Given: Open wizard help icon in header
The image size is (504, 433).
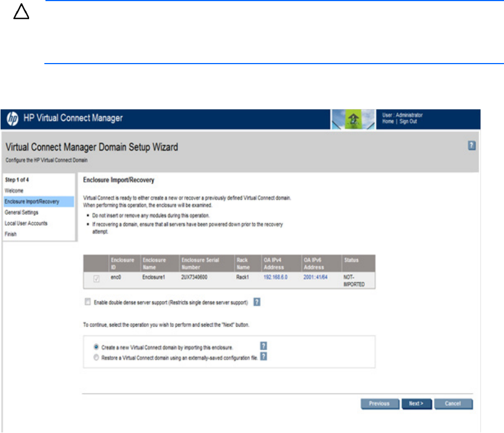Looking at the screenshot, I should tap(471, 145).
